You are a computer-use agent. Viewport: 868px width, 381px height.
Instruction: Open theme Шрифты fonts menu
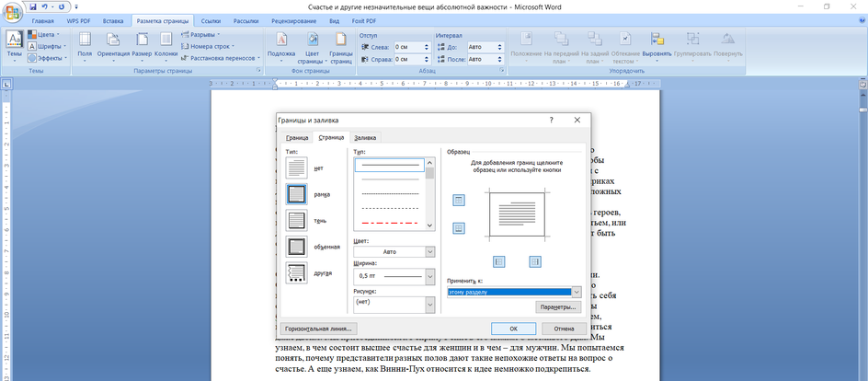click(x=47, y=46)
